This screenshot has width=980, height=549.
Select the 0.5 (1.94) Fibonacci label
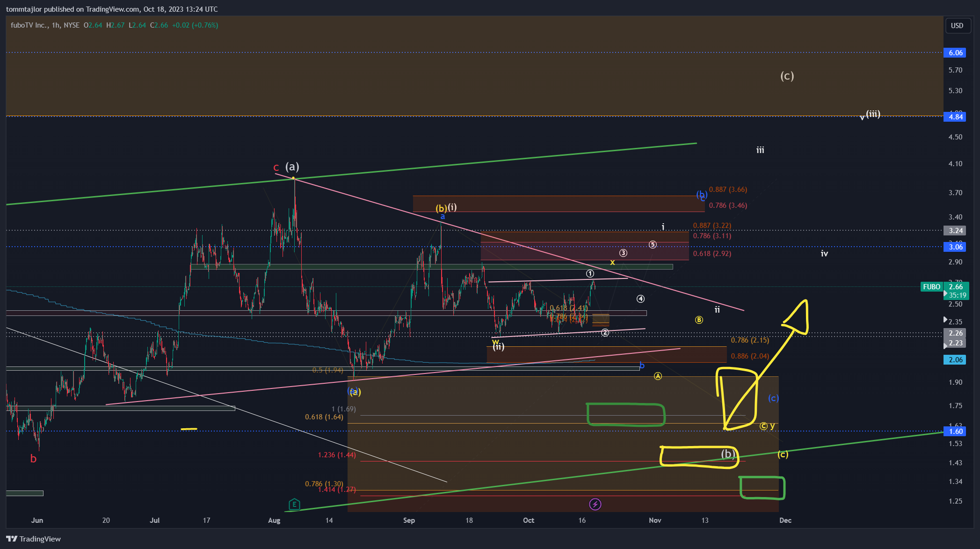tap(327, 370)
